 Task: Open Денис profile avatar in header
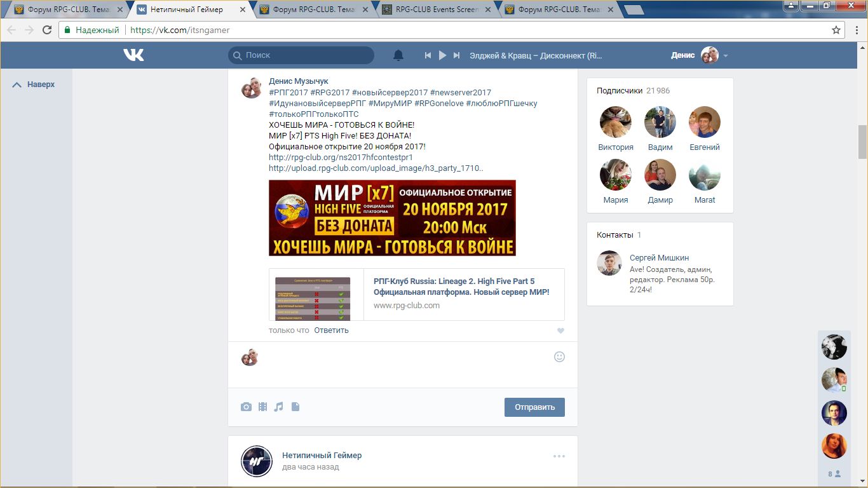[x=709, y=55]
